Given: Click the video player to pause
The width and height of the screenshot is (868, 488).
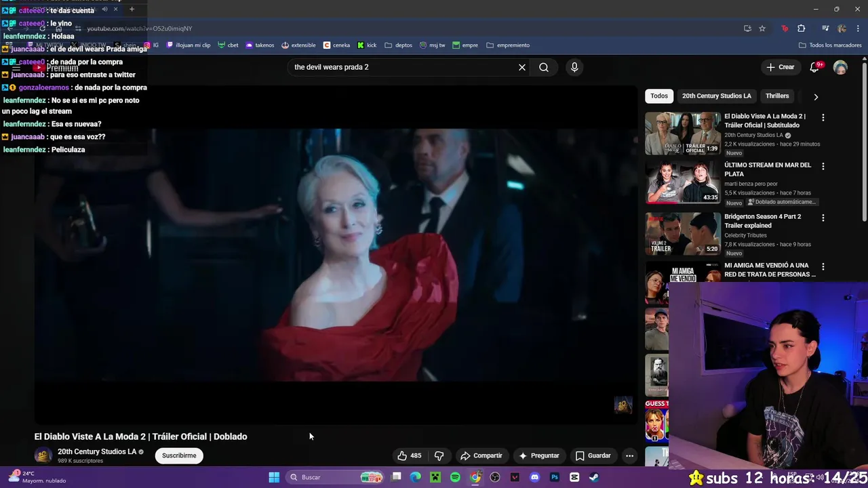Looking at the screenshot, I should coord(336,254).
